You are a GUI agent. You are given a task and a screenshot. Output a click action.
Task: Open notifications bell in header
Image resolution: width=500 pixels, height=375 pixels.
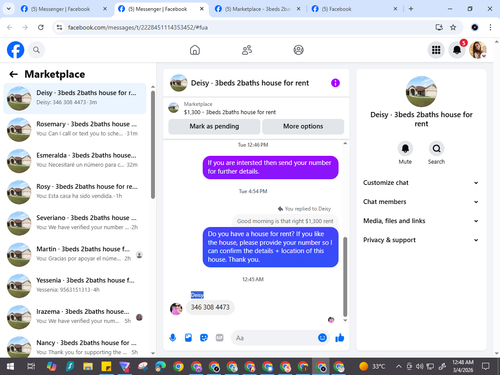point(457,50)
